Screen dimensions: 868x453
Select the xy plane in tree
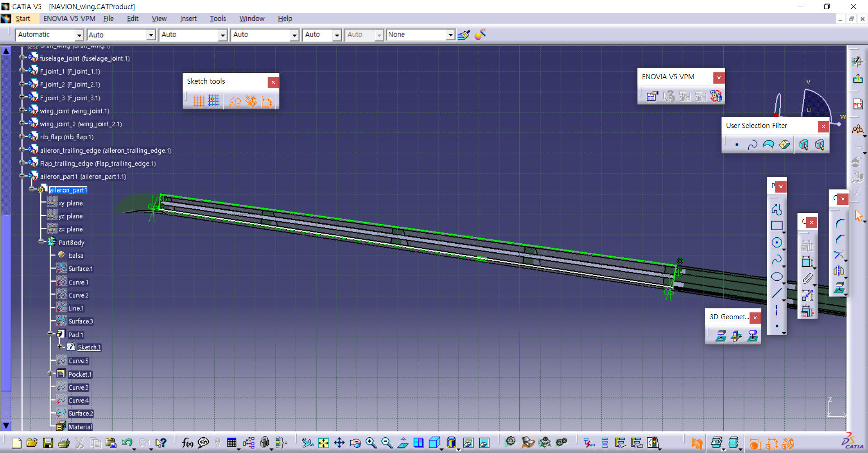pyautogui.click(x=71, y=203)
